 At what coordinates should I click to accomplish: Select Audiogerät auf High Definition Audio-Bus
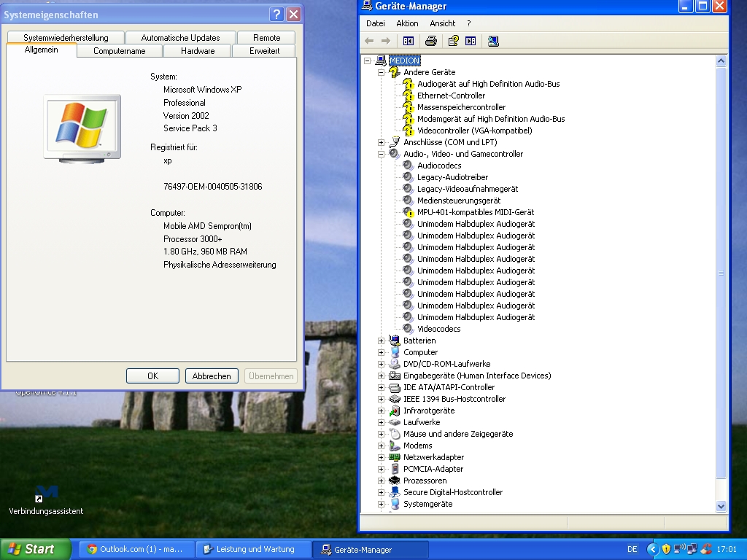coord(488,84)
